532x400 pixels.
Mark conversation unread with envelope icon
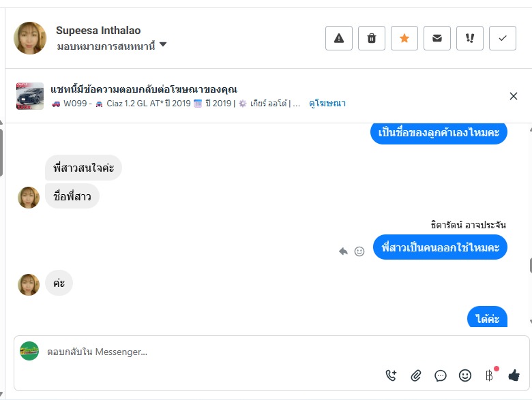pyautogui.click(x=437, y=38)
